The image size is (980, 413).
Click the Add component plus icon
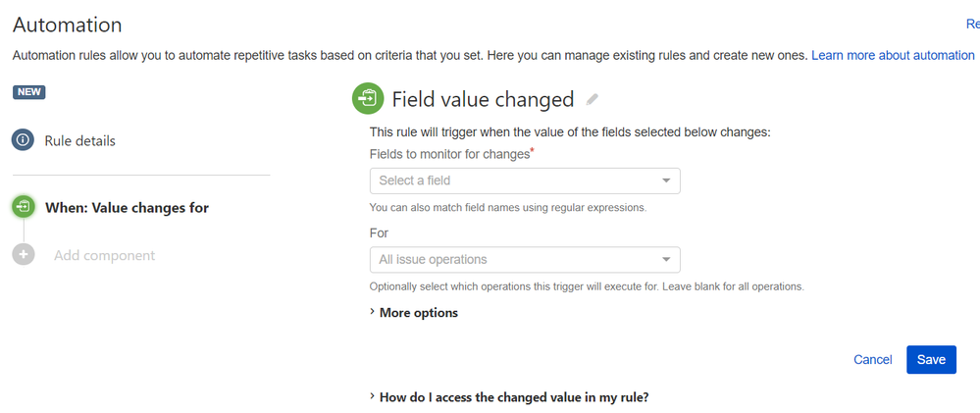pyautogui.click(x=24, y=255)
